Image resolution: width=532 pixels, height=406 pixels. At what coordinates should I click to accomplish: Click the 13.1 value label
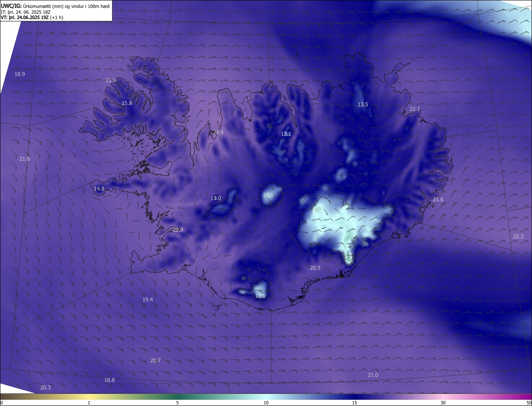[x=286, y=134]
